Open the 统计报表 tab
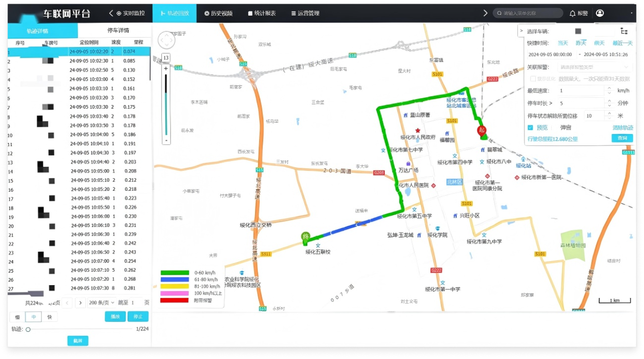The image size is (644, 359). 262,13
